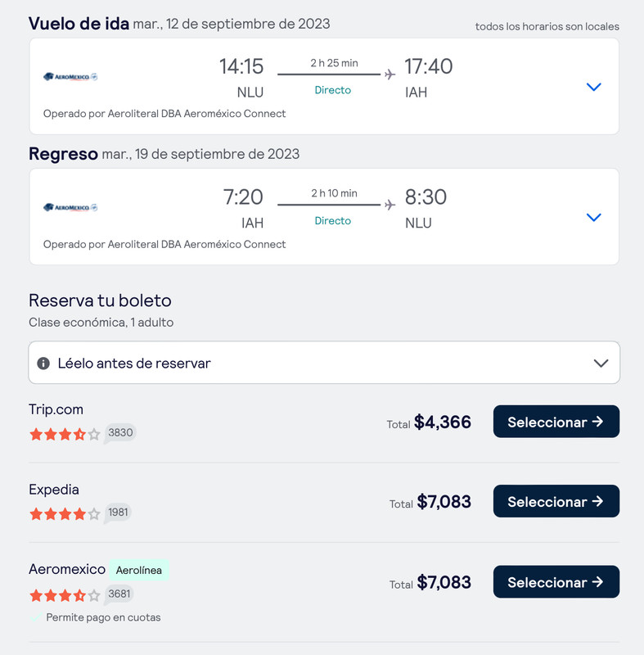The width and height of the screenshot is (644, 655).
Task: Click the Directo label on outbound flight
Action: [x=333, y=90]
